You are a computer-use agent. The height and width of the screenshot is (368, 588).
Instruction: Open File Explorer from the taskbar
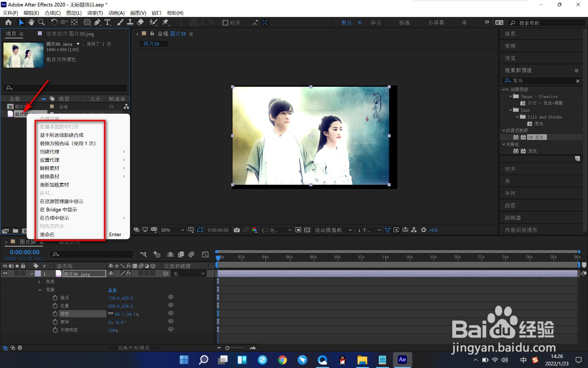pyautogui.click(x=362, y=360)
